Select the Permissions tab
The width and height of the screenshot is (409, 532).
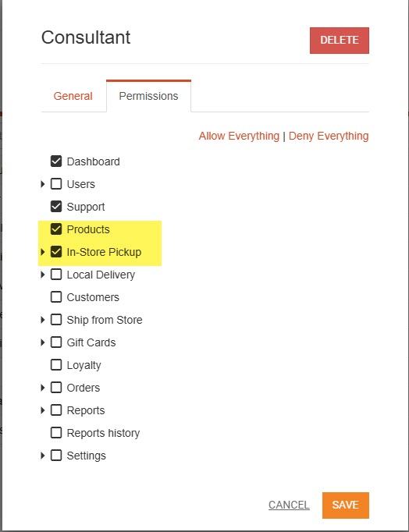click(x=148, y=96)
